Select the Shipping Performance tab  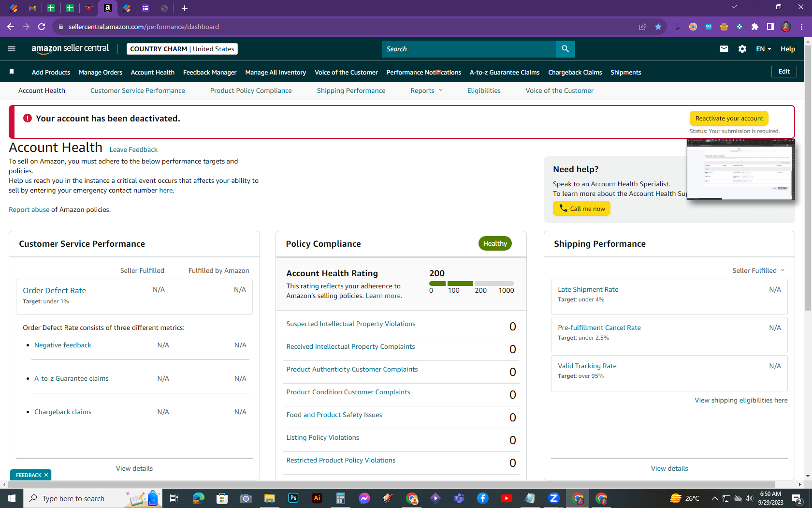click(351, 90)
